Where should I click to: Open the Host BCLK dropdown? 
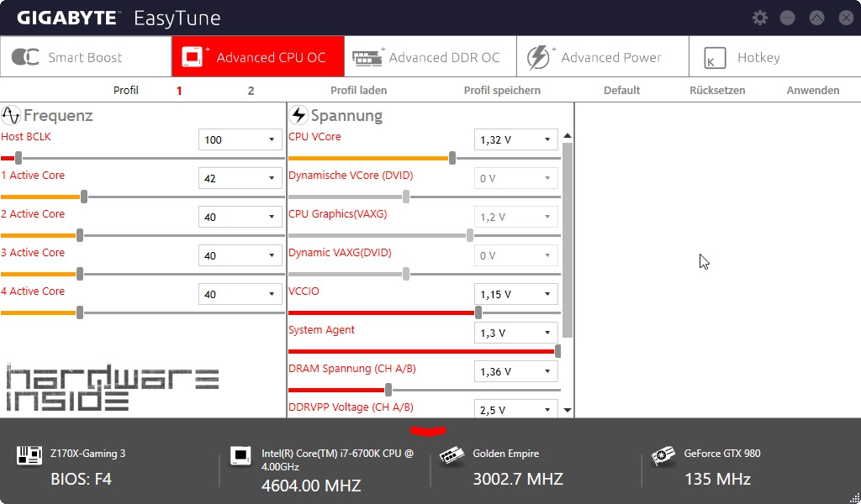240,139
